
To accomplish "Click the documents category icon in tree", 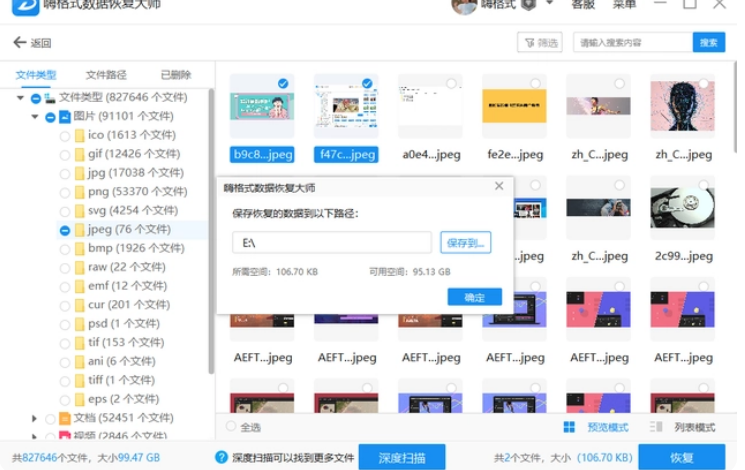I will 65,418.
